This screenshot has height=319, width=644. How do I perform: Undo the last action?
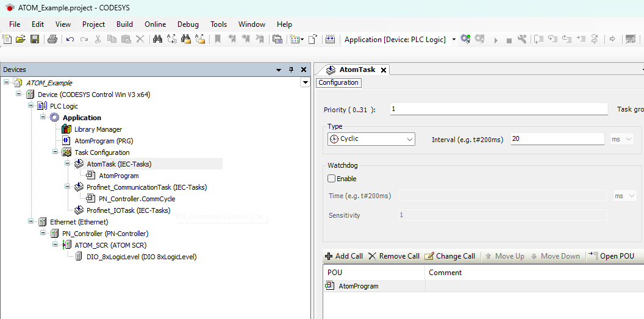pos(70,40)
